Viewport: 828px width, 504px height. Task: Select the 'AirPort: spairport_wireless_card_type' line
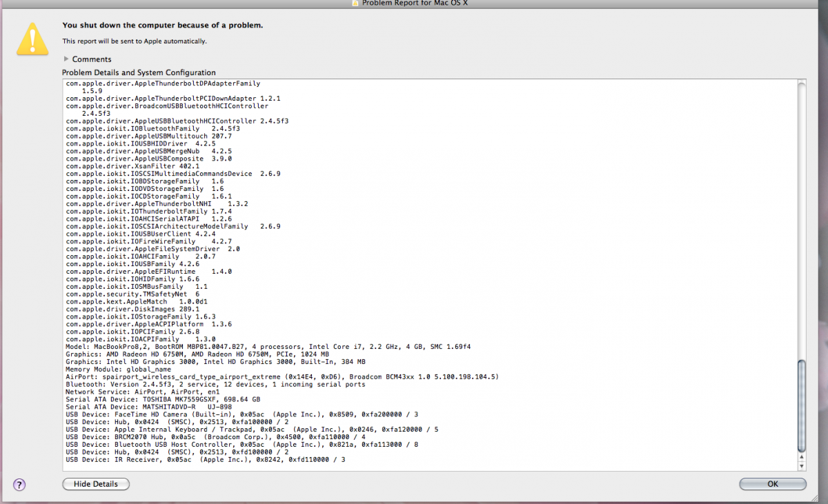(282, 377)
